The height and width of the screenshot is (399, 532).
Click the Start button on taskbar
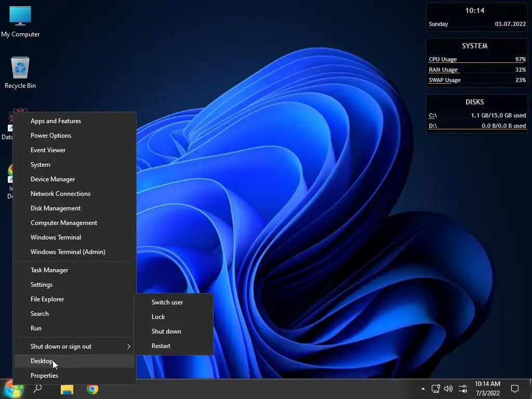coord(13,389)
